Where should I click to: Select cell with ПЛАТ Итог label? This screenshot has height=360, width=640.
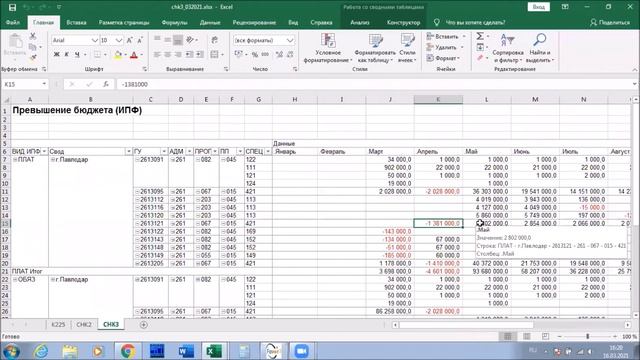[29, 271]
